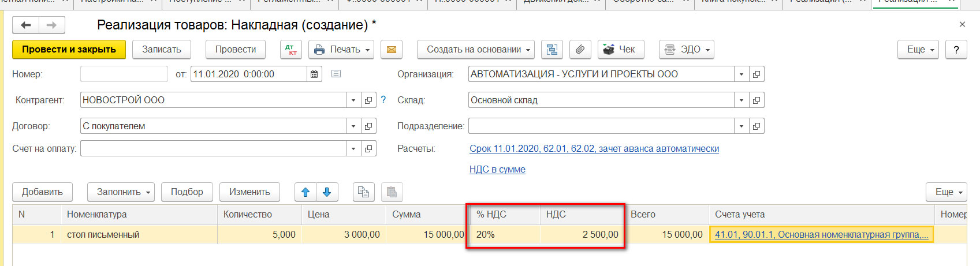Click the paperclip attachments icon
This screenshot has width=980, height=266.
(x=580, y=50)
